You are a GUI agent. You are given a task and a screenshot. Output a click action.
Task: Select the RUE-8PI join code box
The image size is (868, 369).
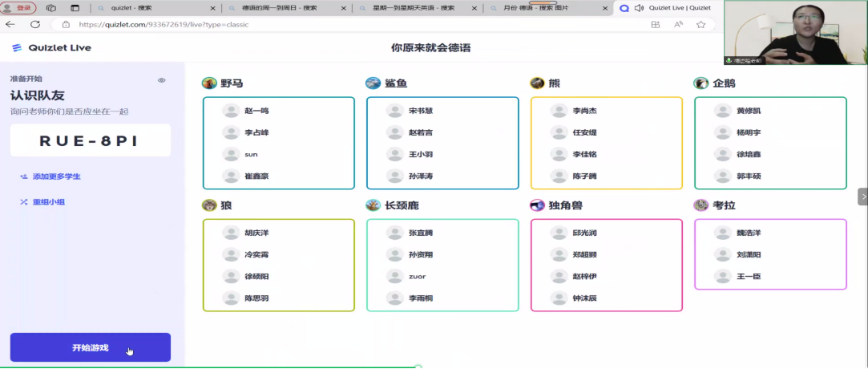point(90,140)
